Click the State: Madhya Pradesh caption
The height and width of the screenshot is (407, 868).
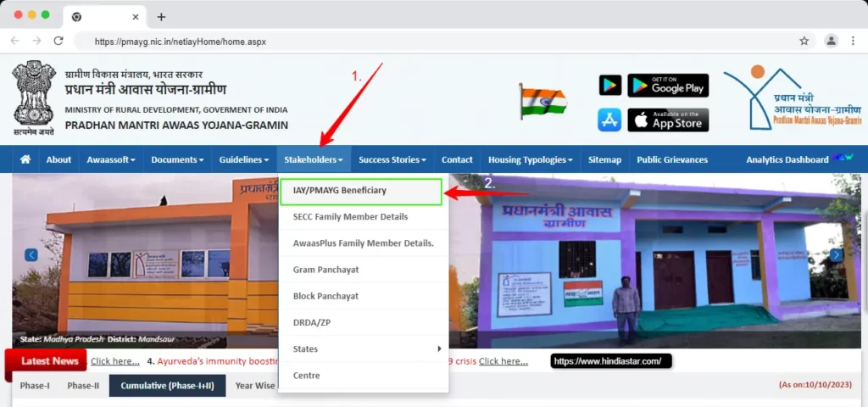[x=97, y=339]
